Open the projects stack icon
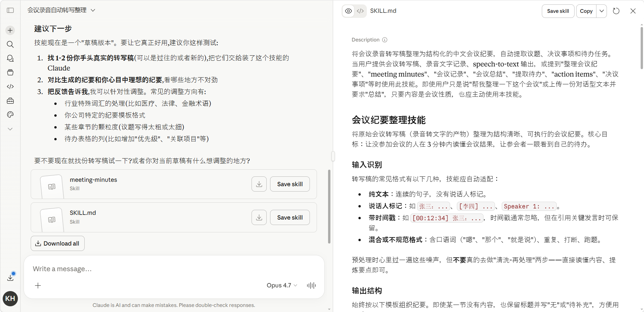This screenshot has height=312, width=644. click(x=10, y=73)
